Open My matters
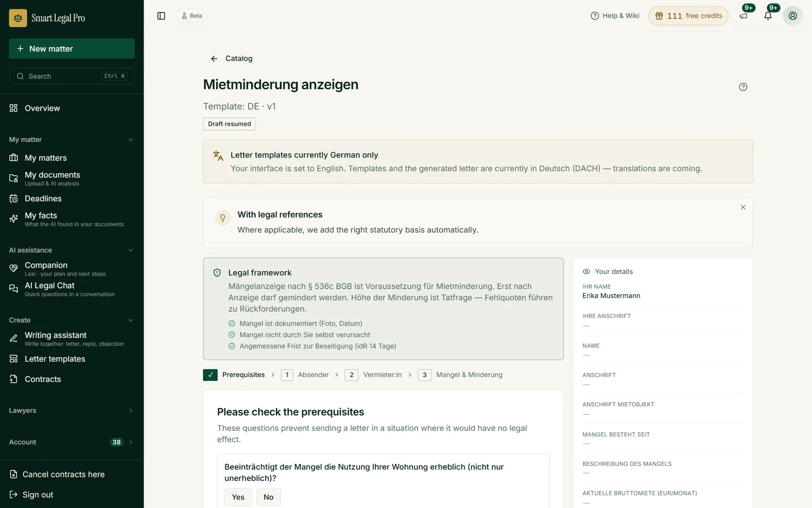The width and height of the screenshot is (812, 508). click(x=72, y=158)
